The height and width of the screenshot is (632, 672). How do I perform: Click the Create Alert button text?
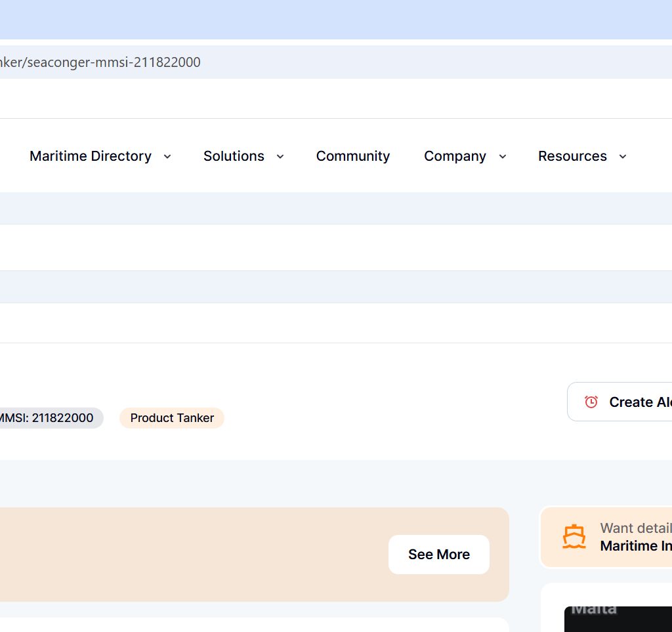pyautogui.click(x=640, y=402)
